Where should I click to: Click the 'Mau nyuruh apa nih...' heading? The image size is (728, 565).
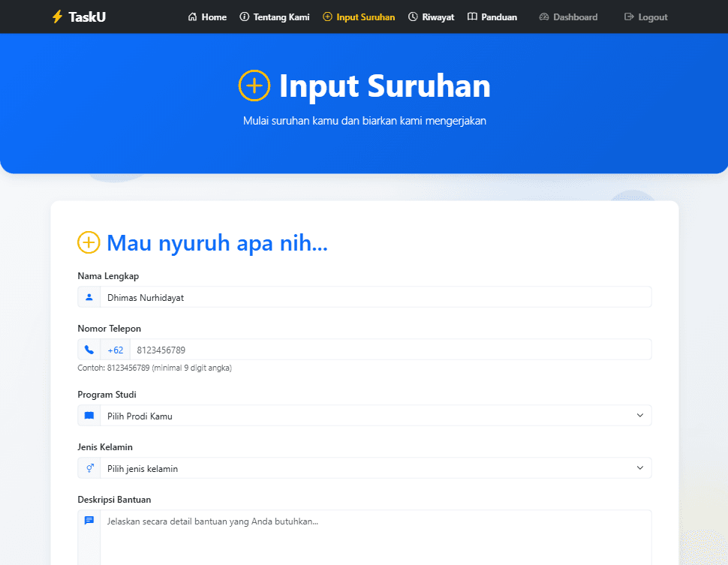(x=218, y=243)
